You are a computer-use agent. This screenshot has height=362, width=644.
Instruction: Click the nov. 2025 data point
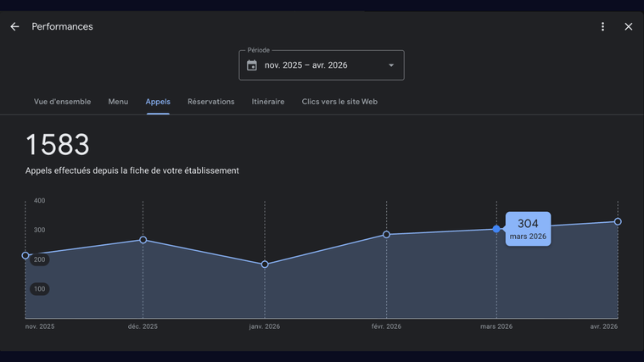coord(25,255)
